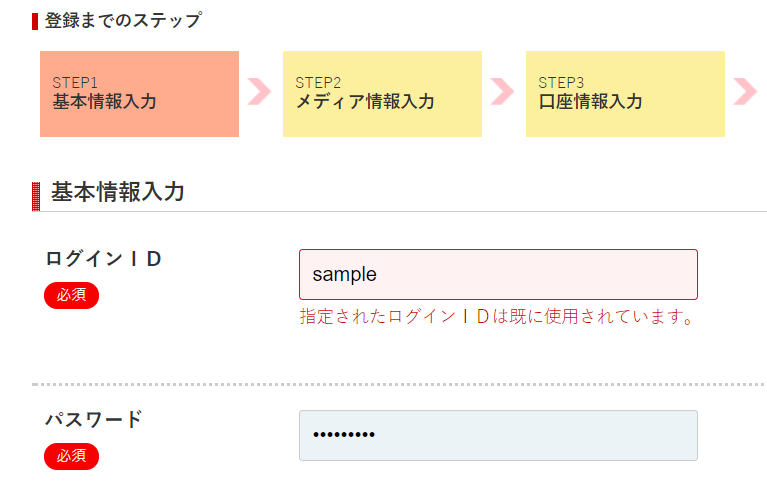The image size is (767, 486).
Task: Select the STEP3 口座情報入力 step box
Action: (x=625, y=94)
